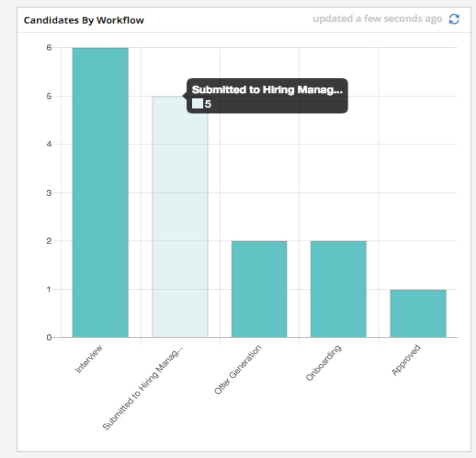Click the Onboarding axis label
The image size is (476, 458).
[324, 363]
